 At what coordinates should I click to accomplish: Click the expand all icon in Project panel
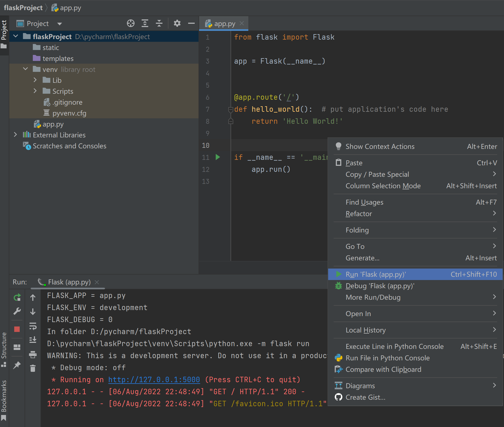click(145, 23)
